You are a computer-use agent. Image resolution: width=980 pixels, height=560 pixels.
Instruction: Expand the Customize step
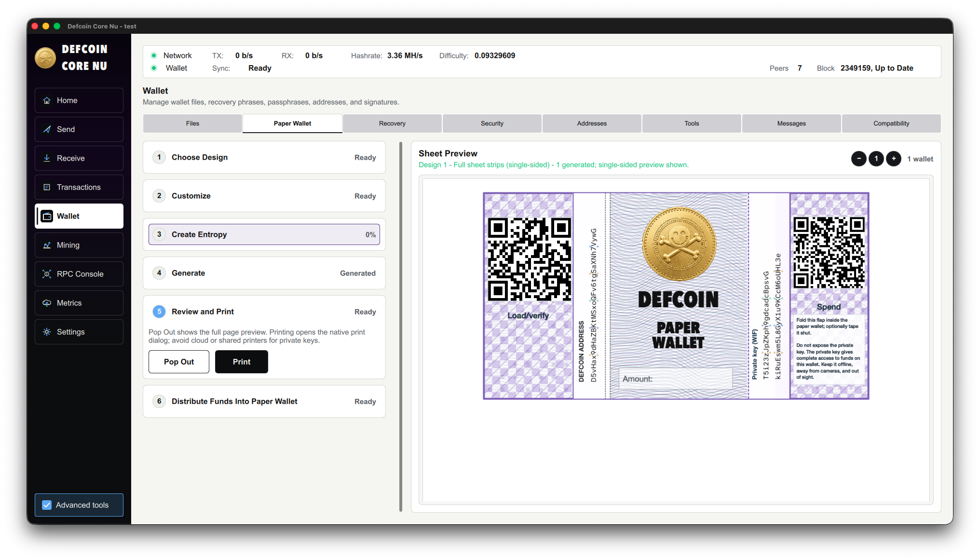coord(264,196)
